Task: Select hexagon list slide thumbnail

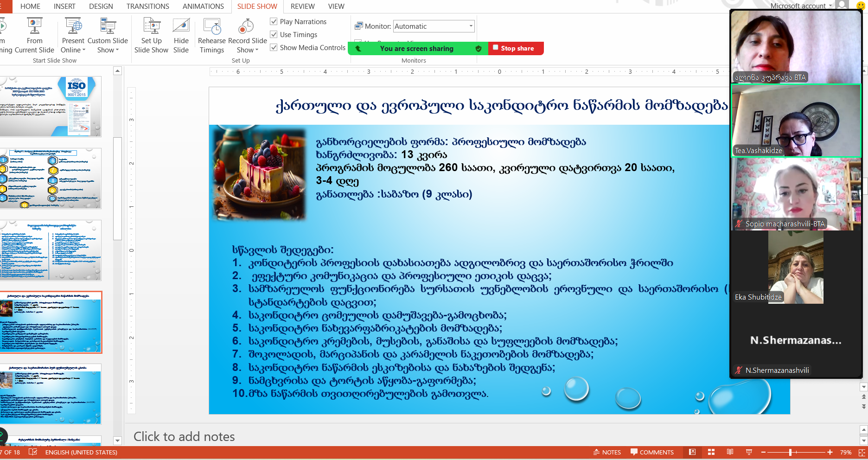Action: (x=50, y=179)
